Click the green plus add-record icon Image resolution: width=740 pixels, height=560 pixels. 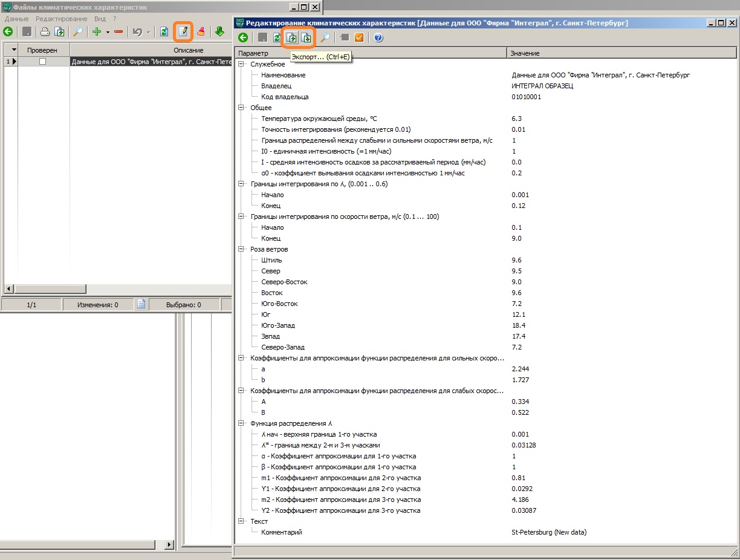96,31
